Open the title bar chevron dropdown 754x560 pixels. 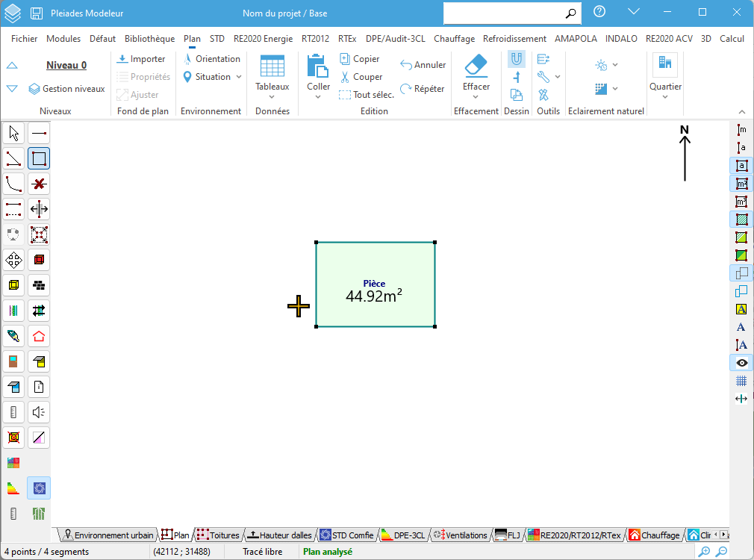(x=634, y=11)
